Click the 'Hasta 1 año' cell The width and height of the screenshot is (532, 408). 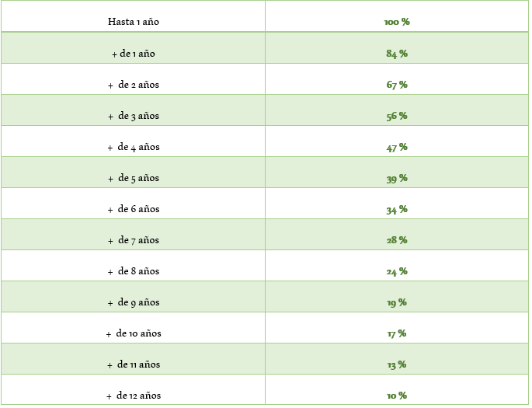pos(133,22)
